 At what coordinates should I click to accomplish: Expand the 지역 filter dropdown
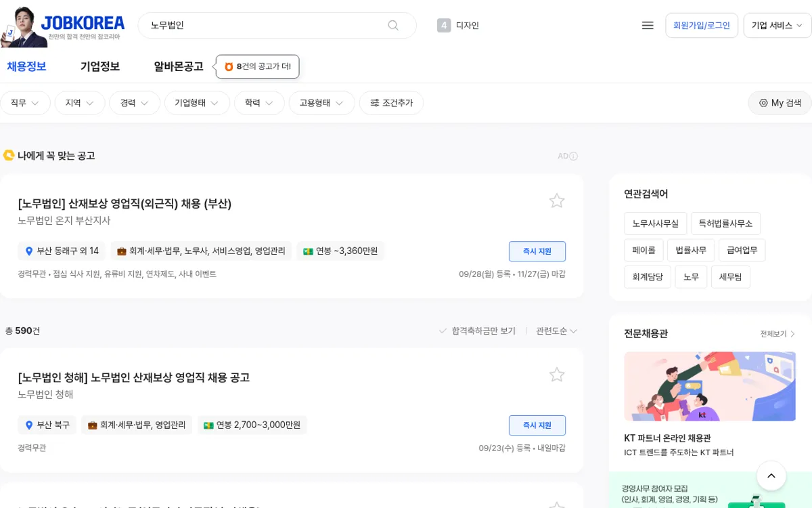coord(80,103)
